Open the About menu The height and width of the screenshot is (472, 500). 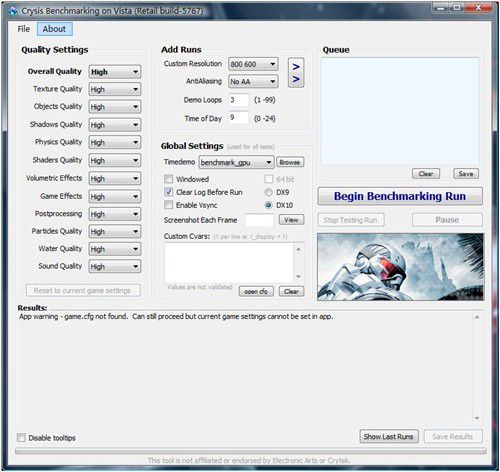click(54, 29)
